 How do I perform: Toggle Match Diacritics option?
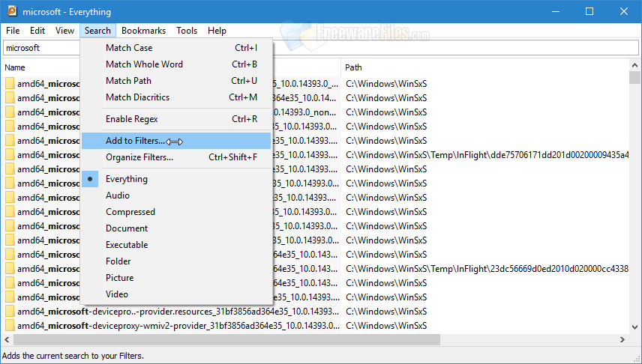point(176,97)
